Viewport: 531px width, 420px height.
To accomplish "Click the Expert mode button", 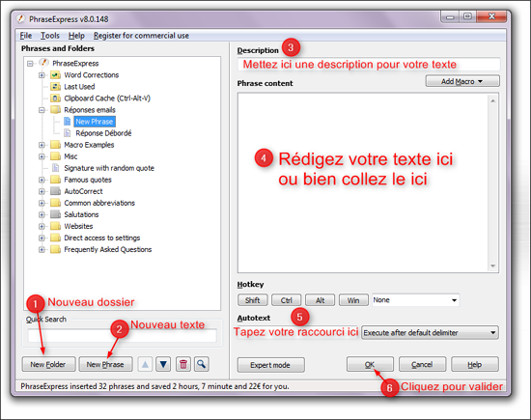I will point(270,365).
